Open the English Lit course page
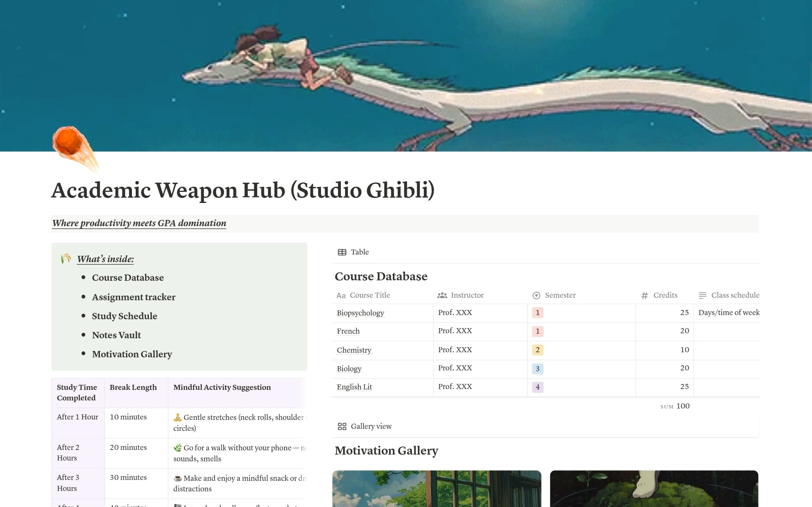Screen dimensions: 812x507 [x=354, y=387]
